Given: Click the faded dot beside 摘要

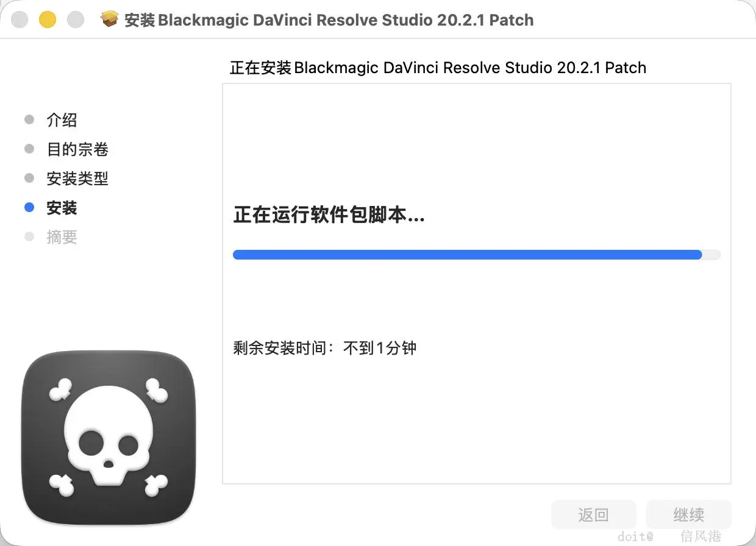Looking at the screenshot, I should click(x=29, y=236).
